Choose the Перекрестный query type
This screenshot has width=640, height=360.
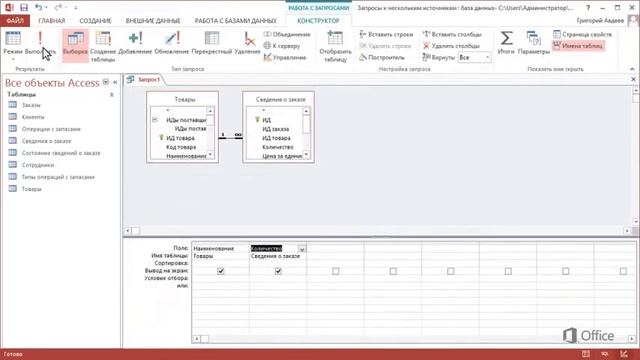click(211, 43)
